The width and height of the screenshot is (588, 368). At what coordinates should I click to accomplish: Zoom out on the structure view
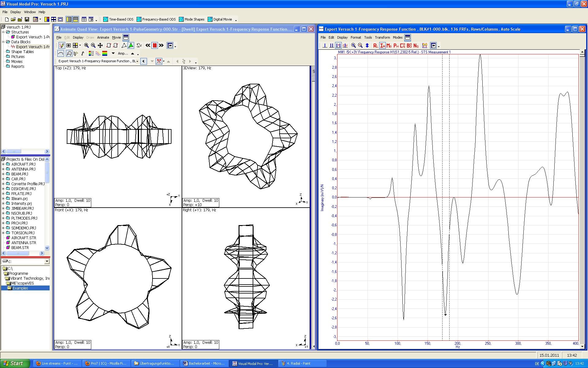click(x=93, y=45)
